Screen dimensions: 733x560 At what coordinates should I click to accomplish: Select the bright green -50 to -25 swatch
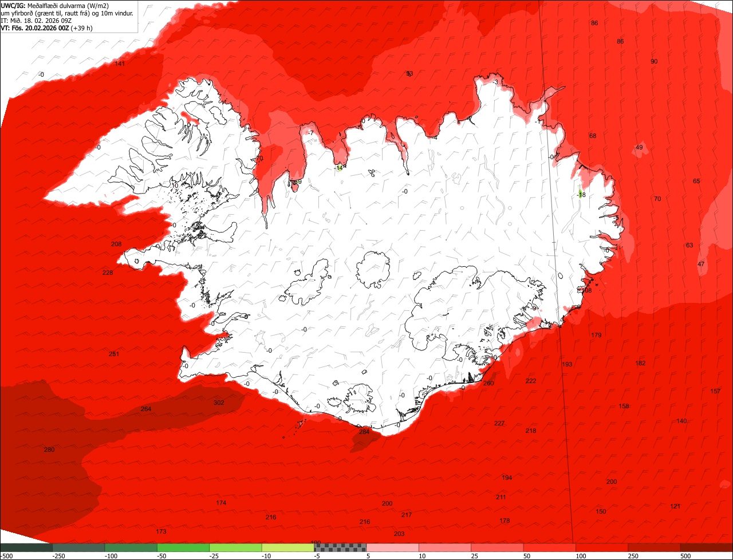(x=183, y=547)
